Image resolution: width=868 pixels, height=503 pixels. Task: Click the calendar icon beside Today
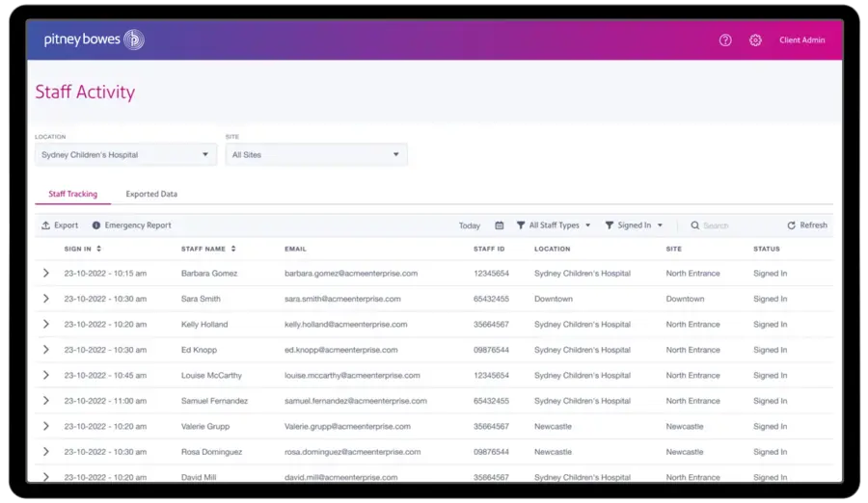pos(499,225)
